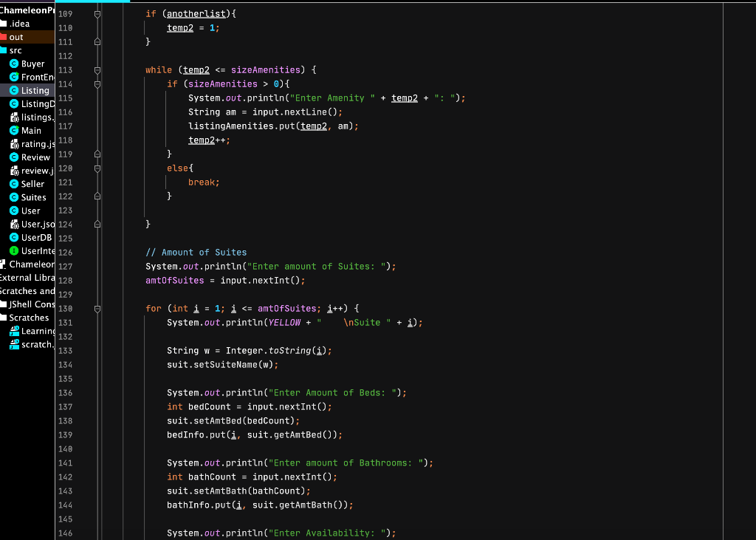Set a breakpoint on line number 137

click(65, 407)
